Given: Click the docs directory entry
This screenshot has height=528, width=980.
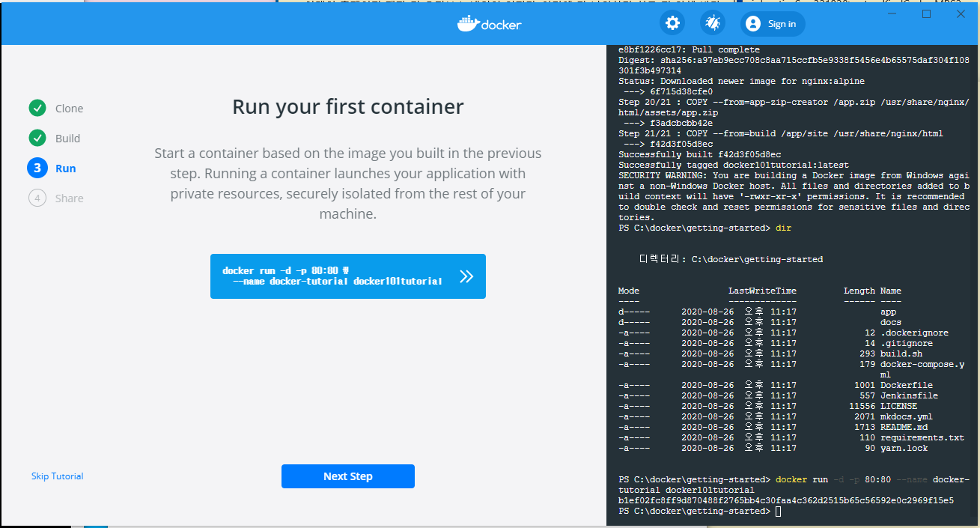Looking at the screenshot, I should [x=891, y=322].
